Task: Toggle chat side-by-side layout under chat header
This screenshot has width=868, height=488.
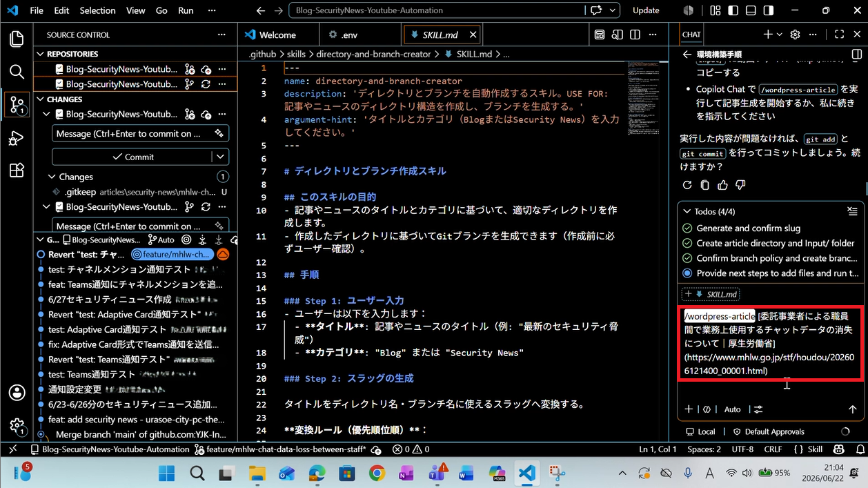Action: coord(856,55)
